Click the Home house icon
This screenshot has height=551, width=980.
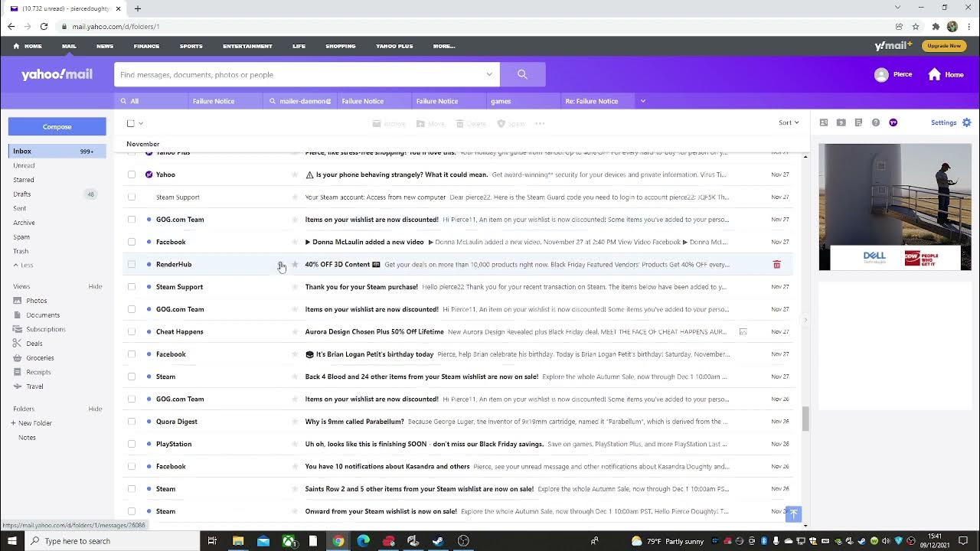(934, 74)
